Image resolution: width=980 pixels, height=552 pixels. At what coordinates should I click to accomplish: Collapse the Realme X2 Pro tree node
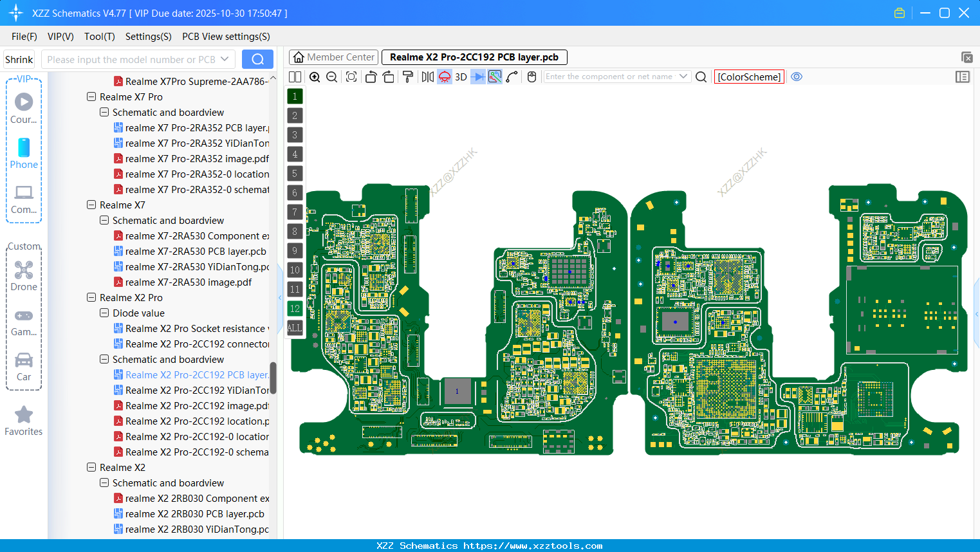(x=91, y=297)
